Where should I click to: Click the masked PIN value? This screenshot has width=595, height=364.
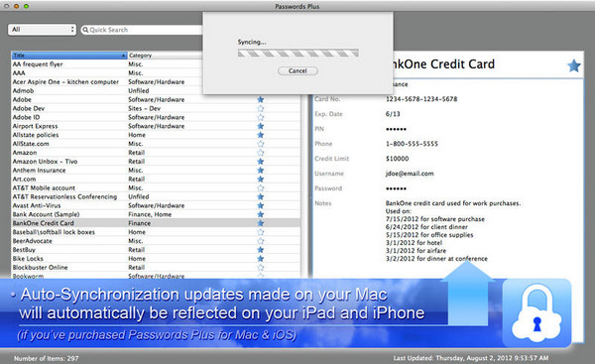pos(396,129)
